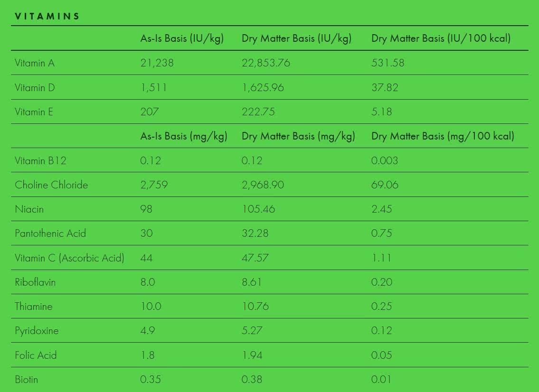Viewport: 539px width, 392px height.
Task: Click Pyridoxine as-is value 4.9
Action: 148,331
